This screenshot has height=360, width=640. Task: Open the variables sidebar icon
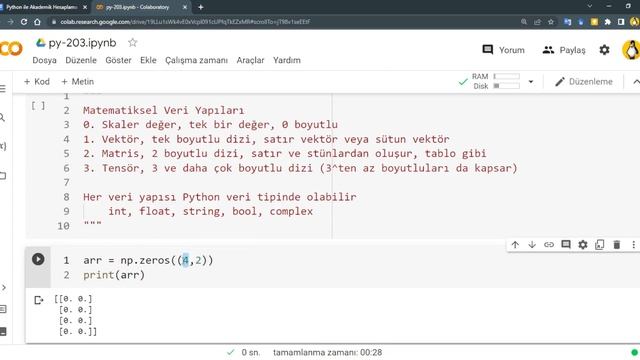click(x=3, y=146)
